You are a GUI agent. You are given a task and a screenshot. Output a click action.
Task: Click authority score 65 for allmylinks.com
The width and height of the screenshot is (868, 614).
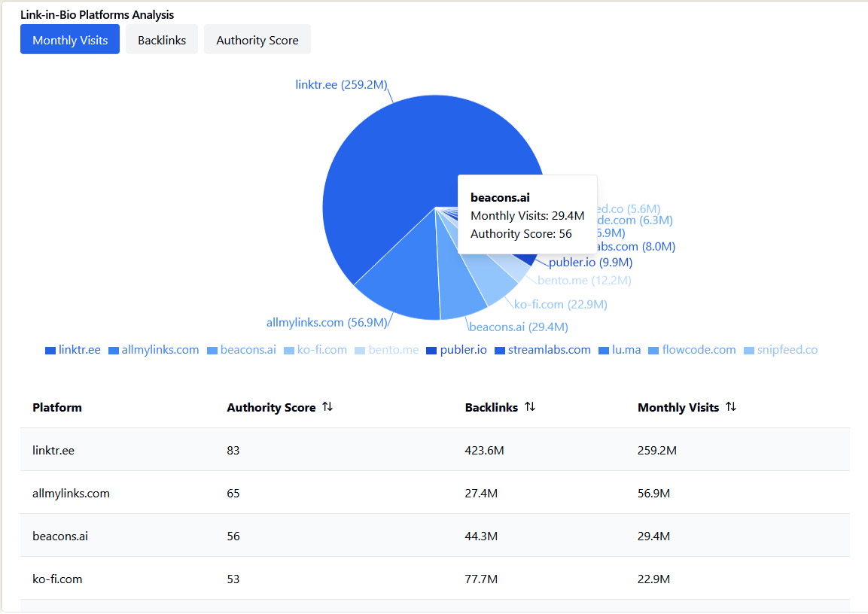tap(233, 494)
